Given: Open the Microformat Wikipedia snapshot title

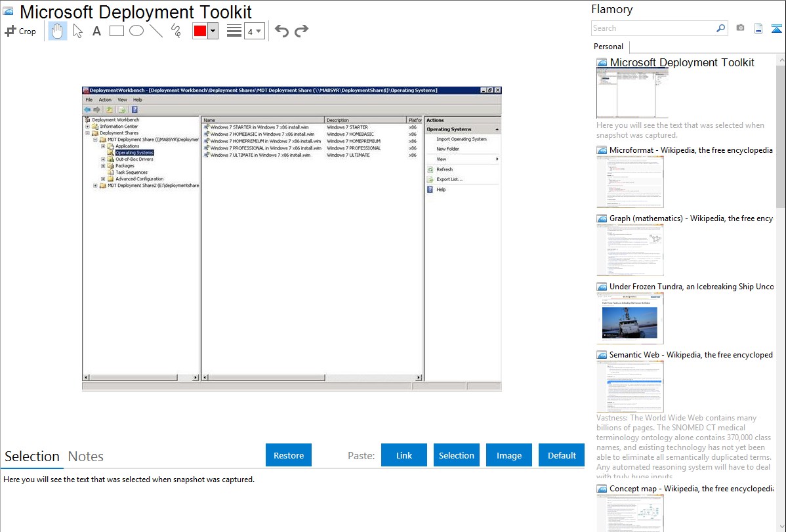Looking at the screenshot, I should [691, 150].
